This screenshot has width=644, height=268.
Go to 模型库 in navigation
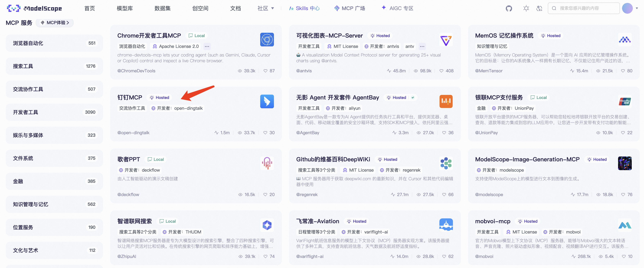click(125, 8)
